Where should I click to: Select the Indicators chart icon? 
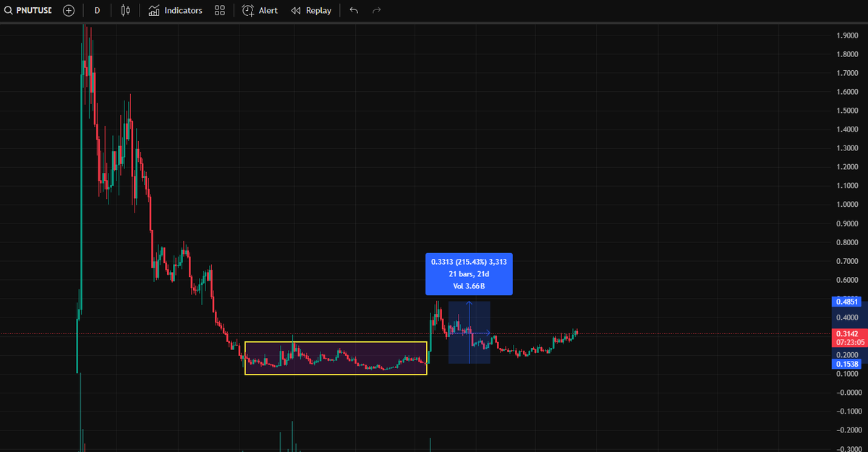click(x=153, y=10)
